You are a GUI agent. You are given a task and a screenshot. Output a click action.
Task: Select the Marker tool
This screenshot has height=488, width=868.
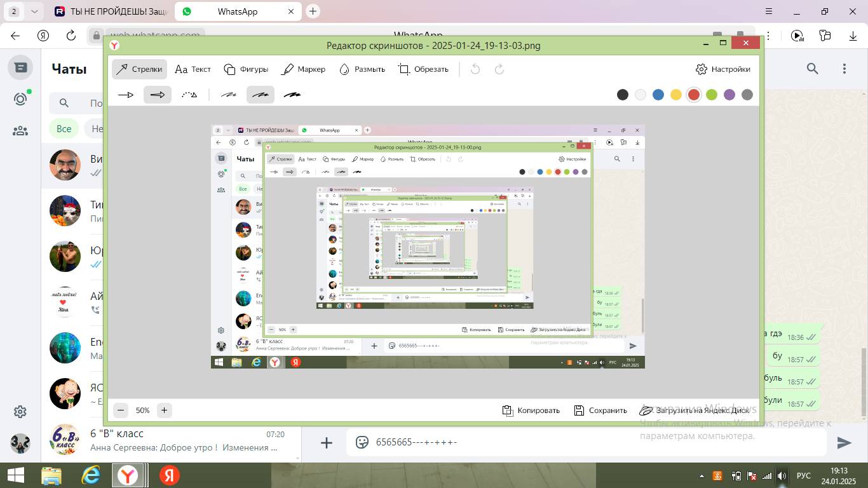[304, 69]
